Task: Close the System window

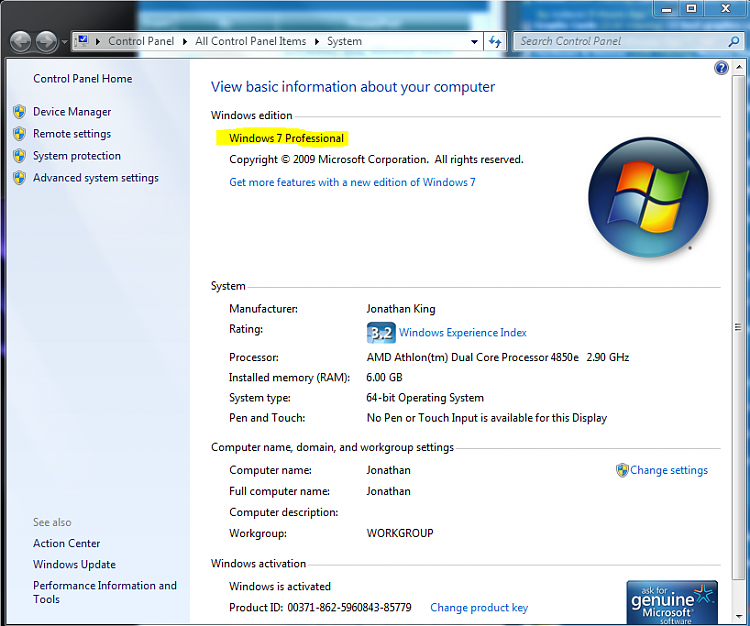Action: (726, 9)
